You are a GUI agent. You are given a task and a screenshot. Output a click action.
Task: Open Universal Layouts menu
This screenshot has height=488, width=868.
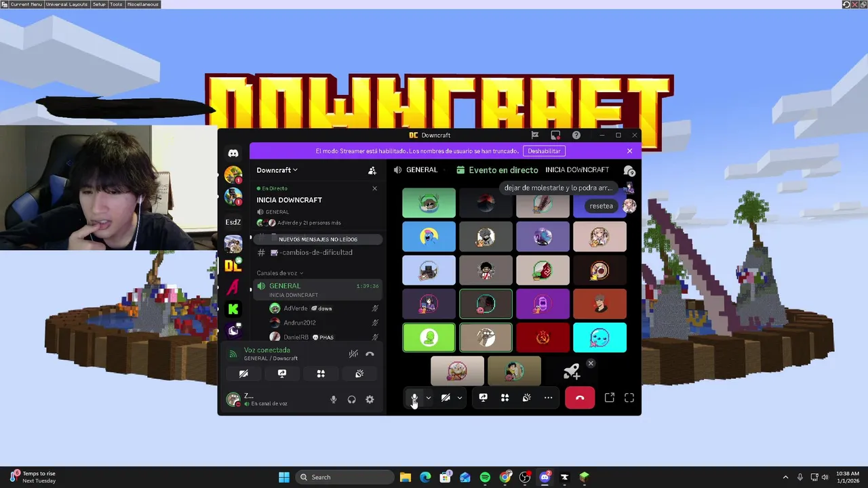[x=66, y=4]
